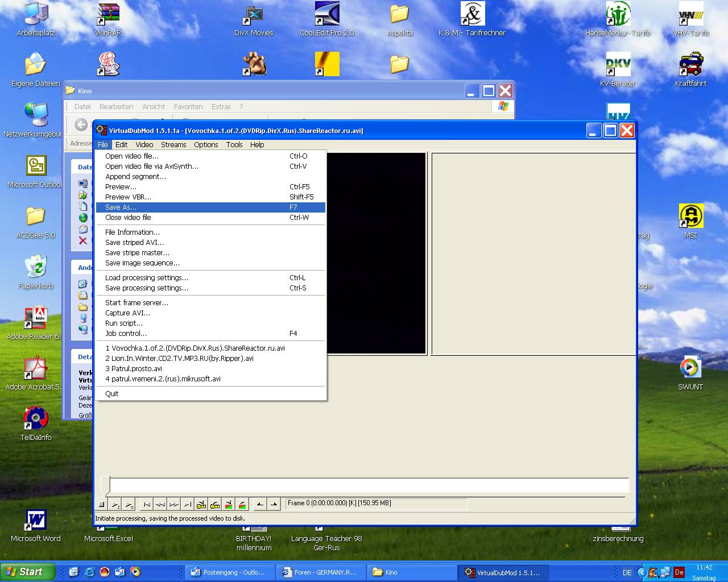The image size is (728, 582).
Task: Select Save As... in File menu
Action: tap(210, 207)
